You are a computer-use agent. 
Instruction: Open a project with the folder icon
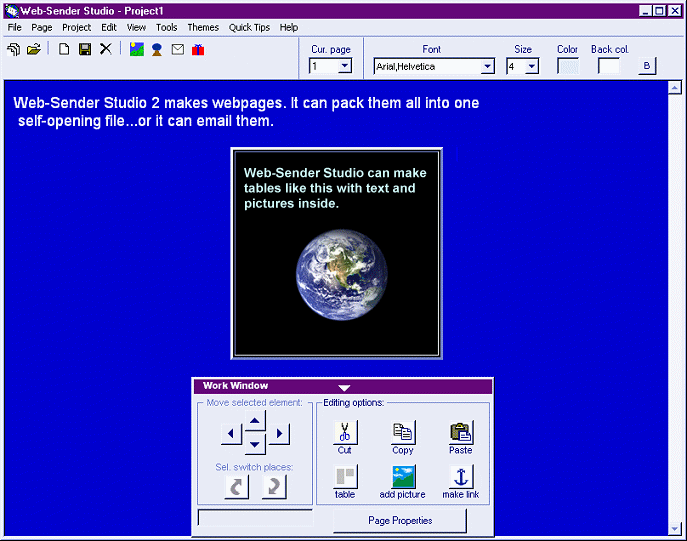34,50
